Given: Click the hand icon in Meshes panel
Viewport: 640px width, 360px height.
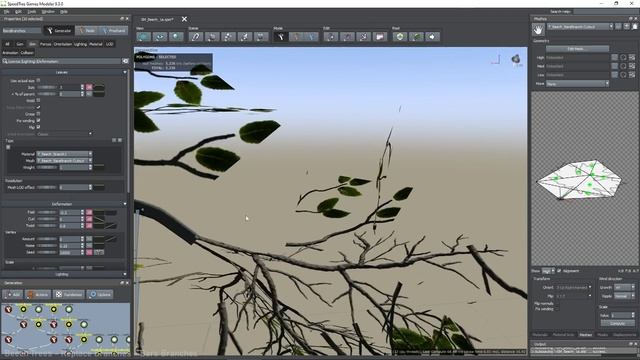Looking at the screenshot, I should (538, 30).
